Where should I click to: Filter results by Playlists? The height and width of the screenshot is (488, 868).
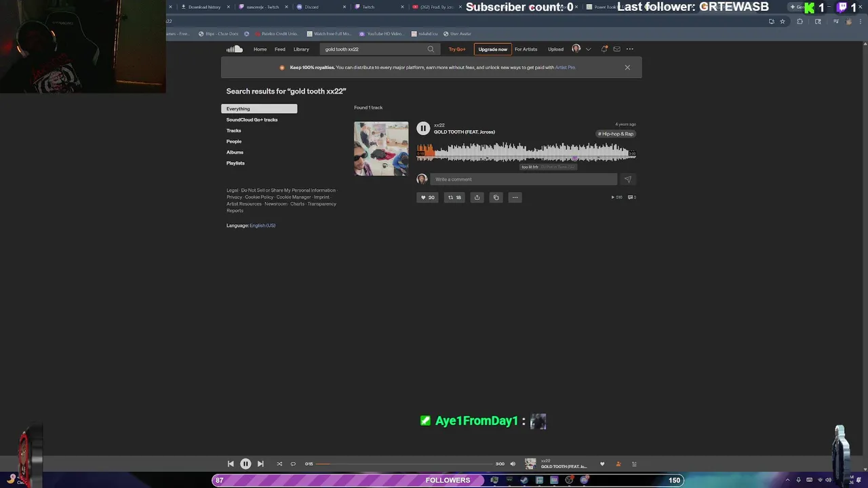tap(235, 163)
